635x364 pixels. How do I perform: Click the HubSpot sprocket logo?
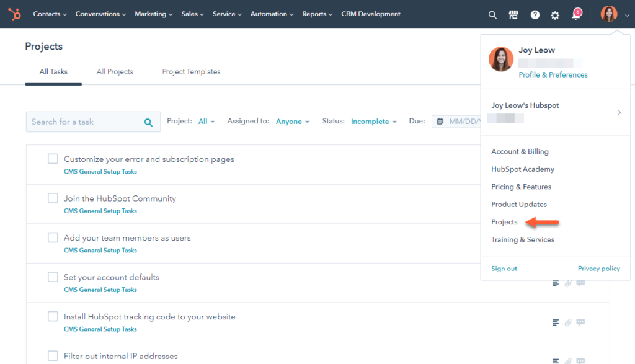click(x=15, y=14)
